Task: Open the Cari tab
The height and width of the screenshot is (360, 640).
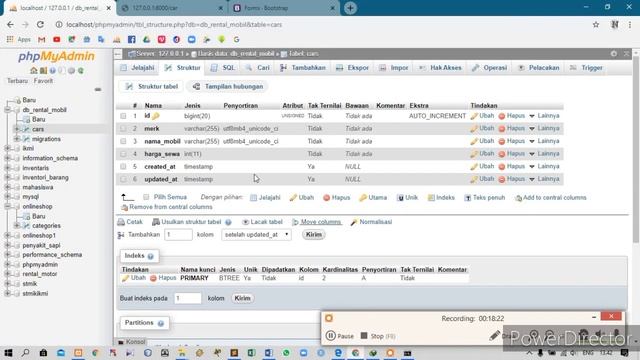Action: pyautogui.click(x=258, y=68)
